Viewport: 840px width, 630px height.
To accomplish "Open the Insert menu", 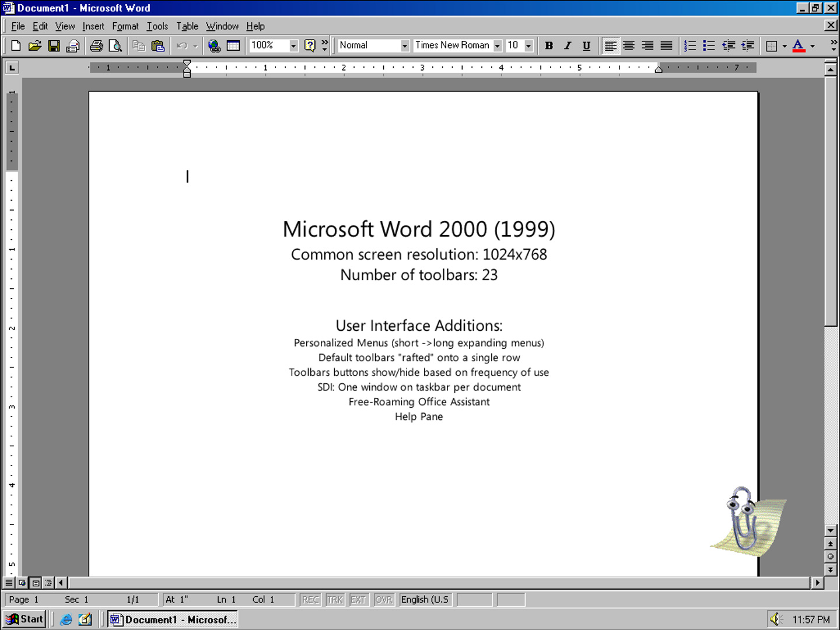I will click(93, 26).
